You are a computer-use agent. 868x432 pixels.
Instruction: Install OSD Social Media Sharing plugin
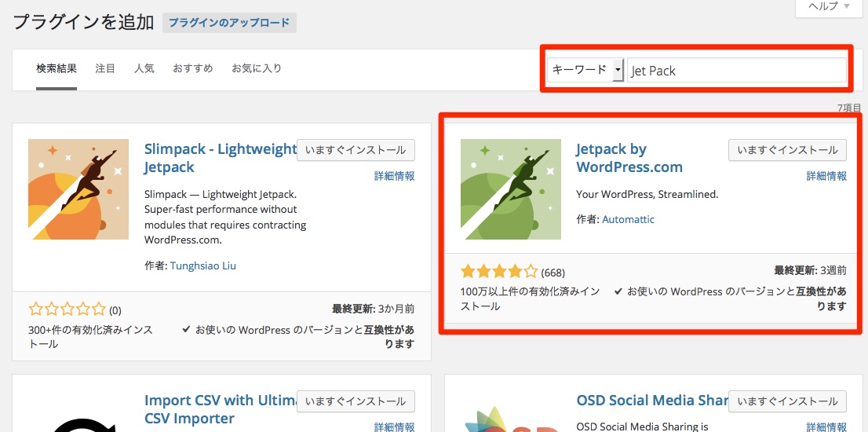coord(787,401)
